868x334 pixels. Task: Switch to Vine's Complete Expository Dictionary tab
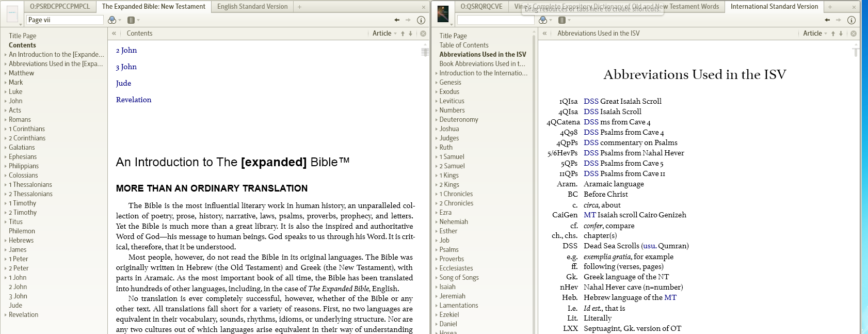617,7
